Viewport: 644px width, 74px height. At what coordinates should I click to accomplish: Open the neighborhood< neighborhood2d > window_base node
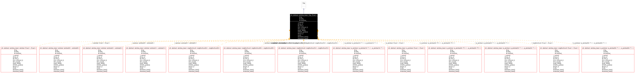click(x=194, y=60)
